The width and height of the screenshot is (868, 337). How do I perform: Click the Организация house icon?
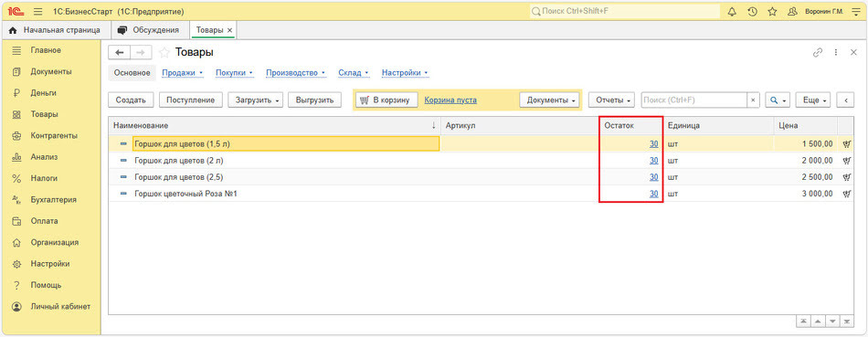[x=16, y=242]
